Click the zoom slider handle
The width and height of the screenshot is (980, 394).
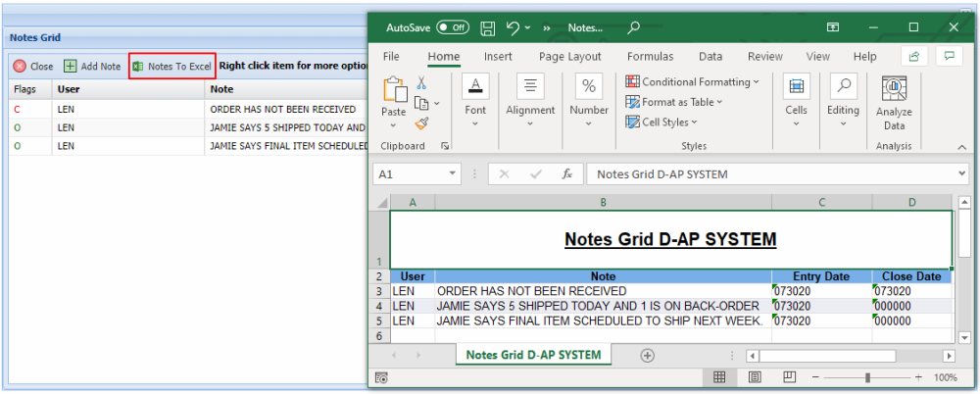(x=867, y=377)
